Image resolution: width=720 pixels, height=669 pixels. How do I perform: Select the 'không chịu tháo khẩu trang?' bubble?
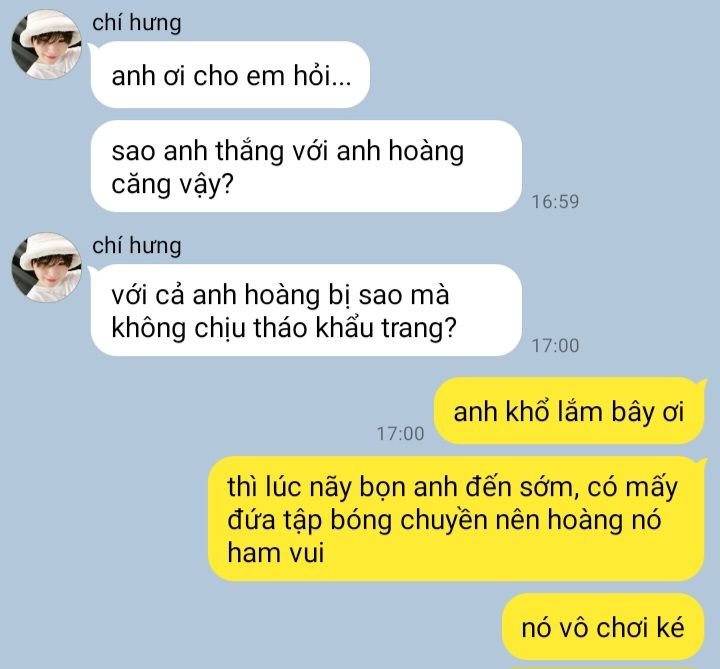pyautogui.click(x=306, y=310)
